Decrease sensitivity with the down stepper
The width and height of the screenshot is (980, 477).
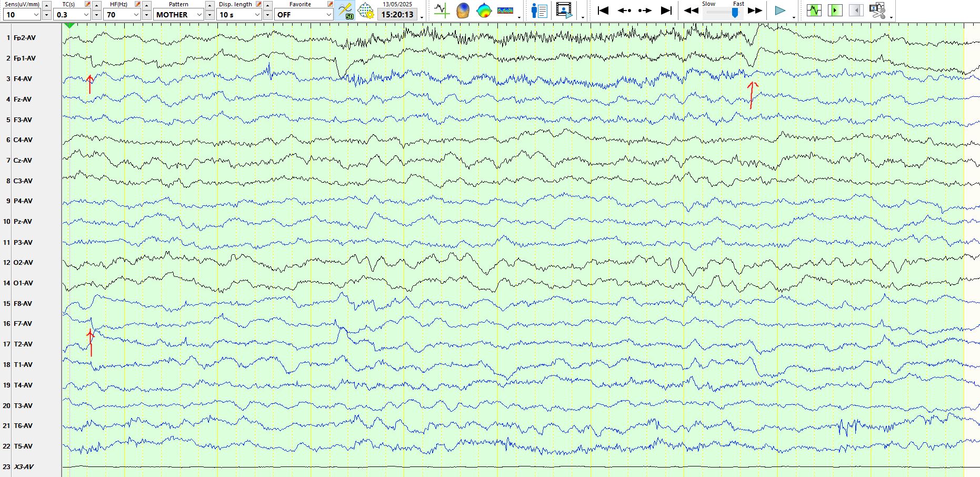(47, 15)
